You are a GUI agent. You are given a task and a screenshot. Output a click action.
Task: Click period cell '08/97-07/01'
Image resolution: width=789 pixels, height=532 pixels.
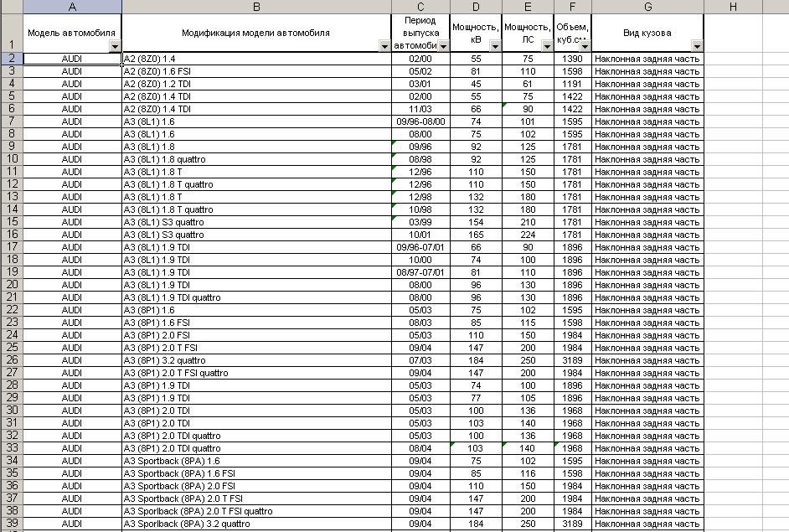420,273
